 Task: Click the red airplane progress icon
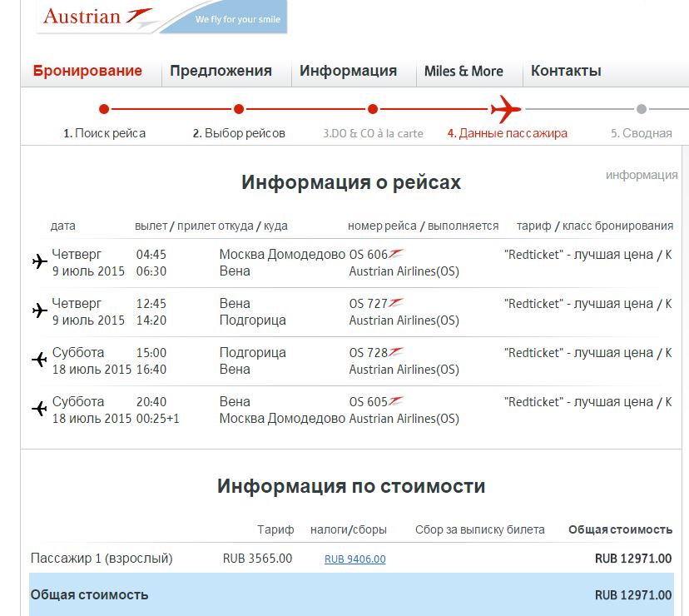coord(506,109)
